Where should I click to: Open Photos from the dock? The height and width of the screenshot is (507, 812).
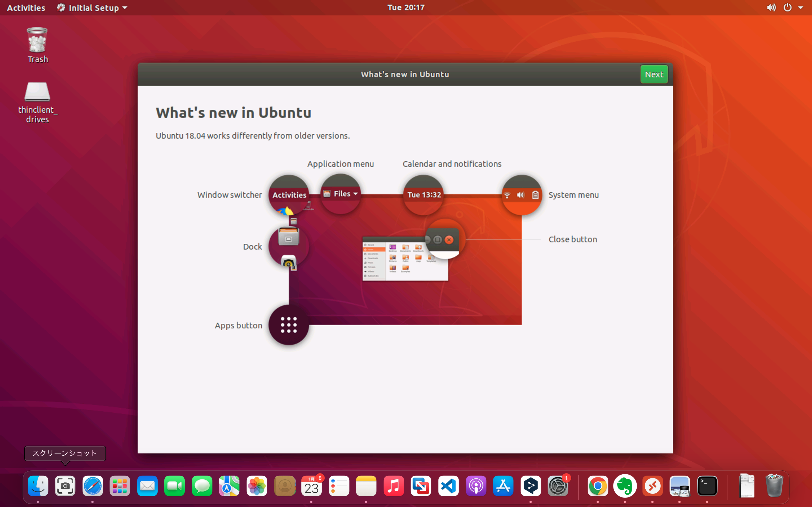256,486
